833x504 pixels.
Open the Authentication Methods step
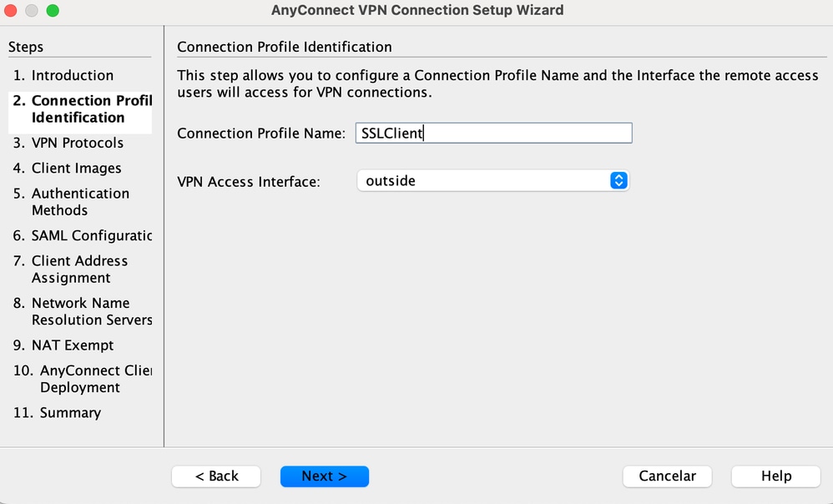tap(80, 202)
